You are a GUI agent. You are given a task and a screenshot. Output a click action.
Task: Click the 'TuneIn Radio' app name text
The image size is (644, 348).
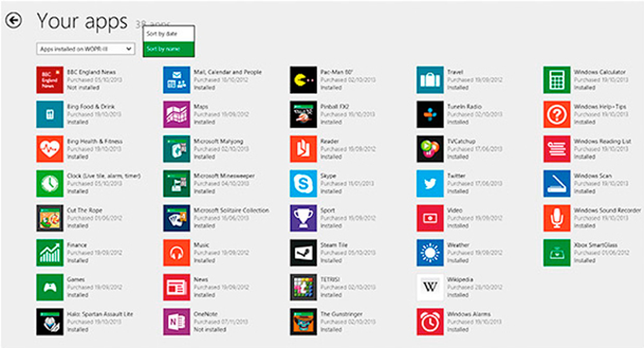(464, 107)
